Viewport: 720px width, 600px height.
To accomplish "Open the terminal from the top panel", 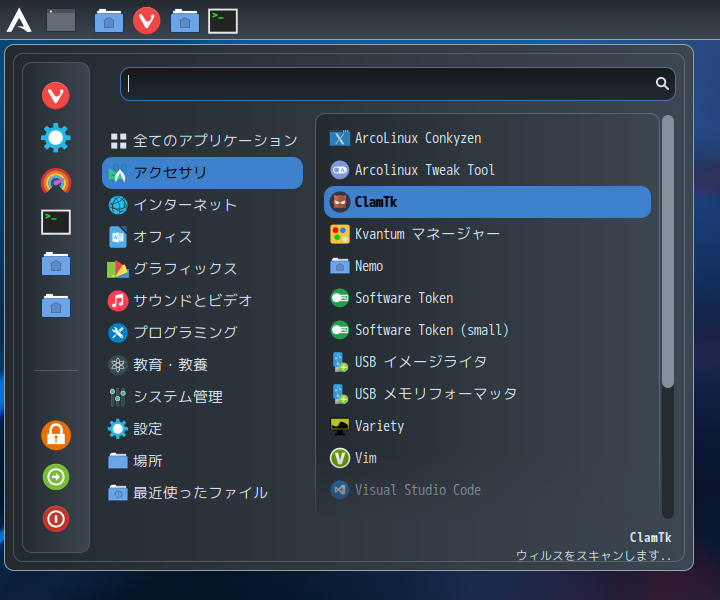I will click(223, 21).
